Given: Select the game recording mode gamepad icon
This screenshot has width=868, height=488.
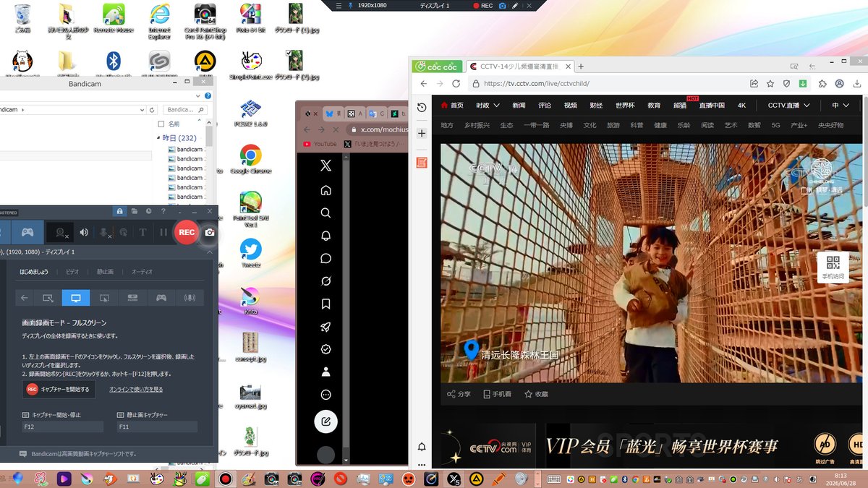Looking at the screenshot, I should click(x=27, y=232).
